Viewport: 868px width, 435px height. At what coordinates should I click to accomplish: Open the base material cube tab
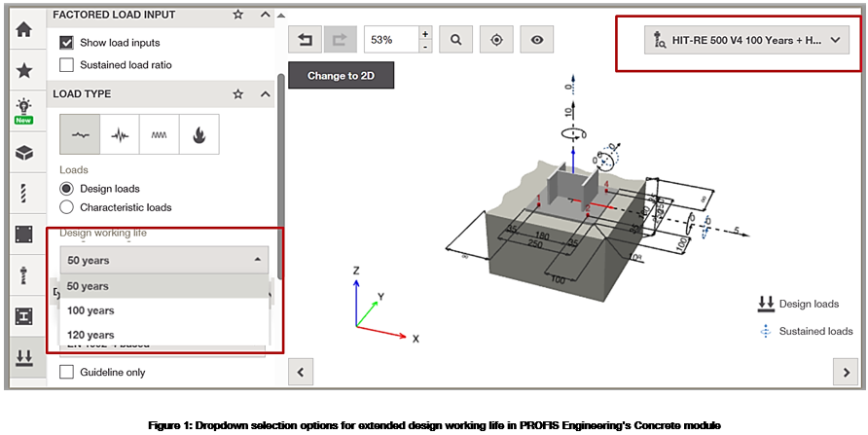23,153
